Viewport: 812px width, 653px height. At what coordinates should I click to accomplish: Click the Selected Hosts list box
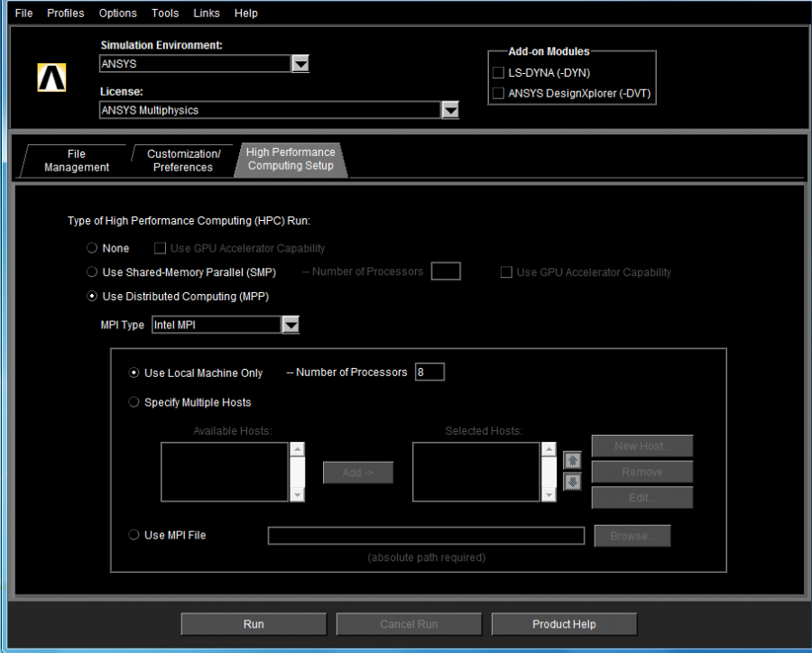point(475,472)
